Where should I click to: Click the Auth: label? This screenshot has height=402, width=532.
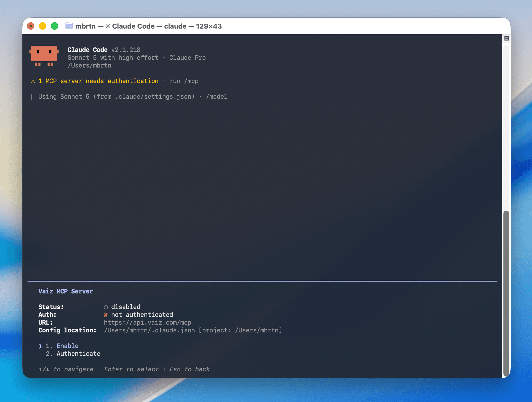pyautogui.click(x=47, y=315)
